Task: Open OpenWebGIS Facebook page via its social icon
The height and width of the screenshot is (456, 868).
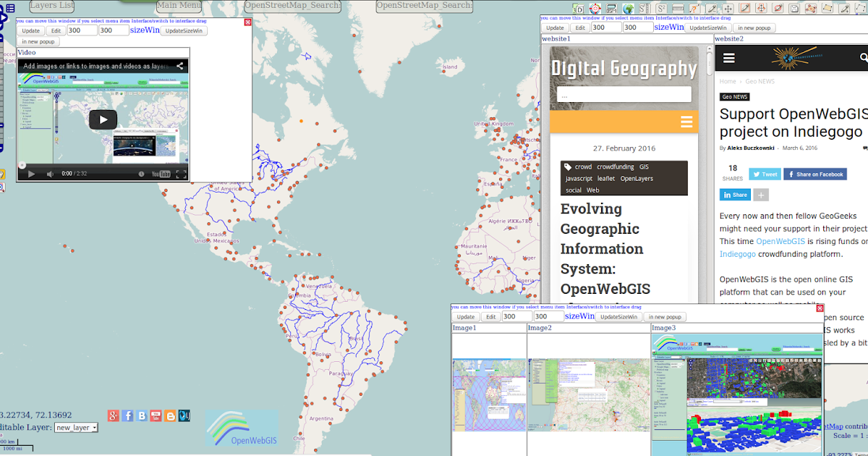Action: (127, 415)
